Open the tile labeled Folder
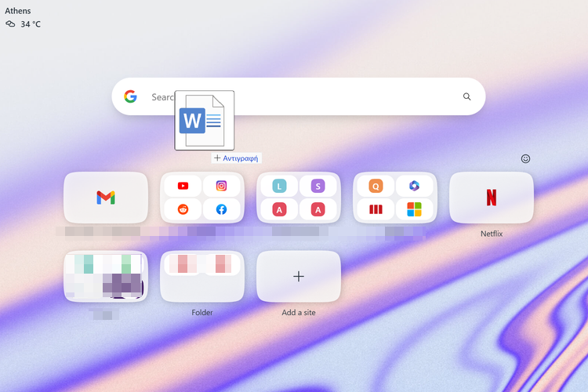588x392 pixels. click(202, 277)
